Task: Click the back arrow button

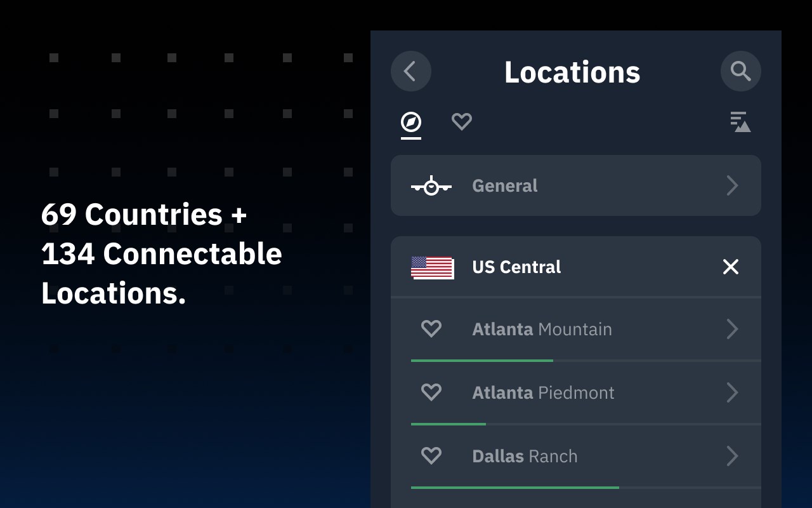Action: pyautogui.click(x=411, y=71)
